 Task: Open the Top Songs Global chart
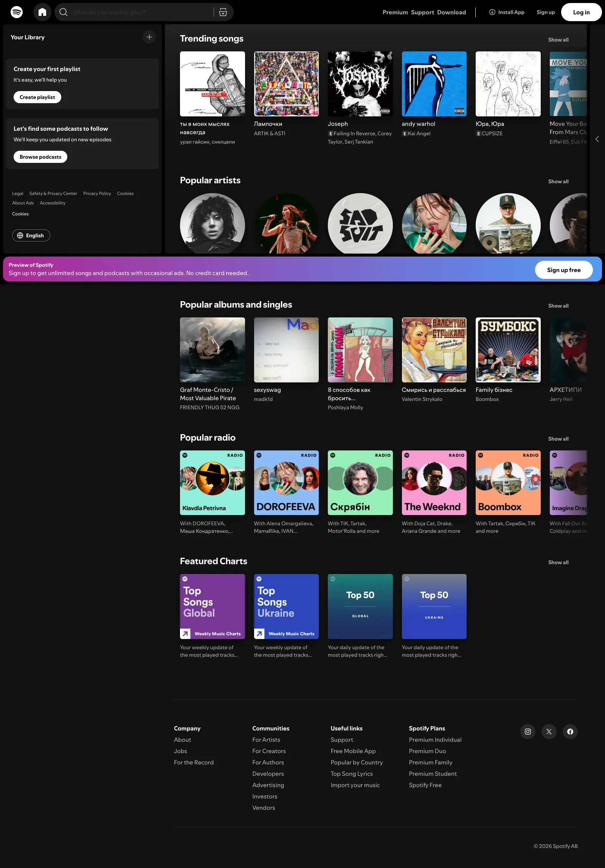(213, 607)
